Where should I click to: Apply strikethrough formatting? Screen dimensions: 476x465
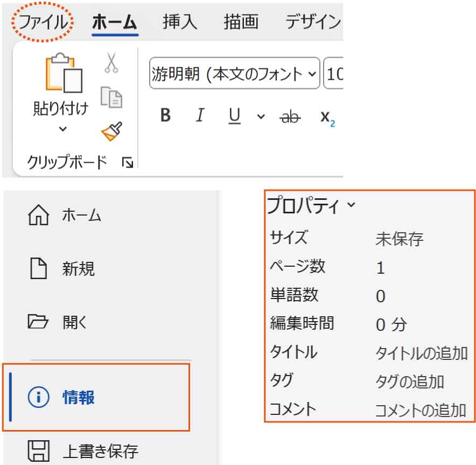(x=291, y=116)
